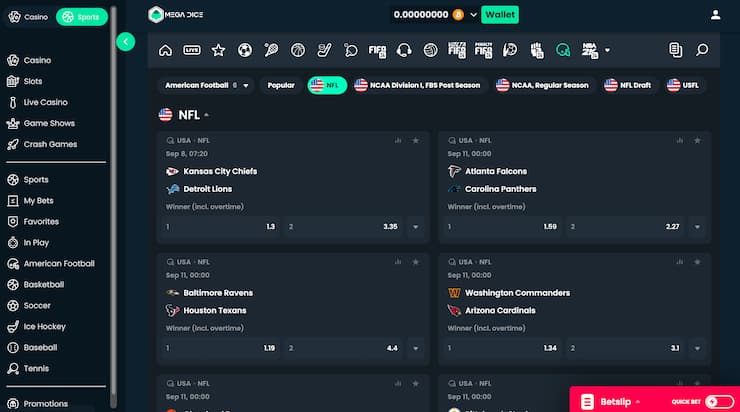The width and height of the screenshot is (740, 412).
Task: Select the basketball sport icon
Action: tap(297, 50)
